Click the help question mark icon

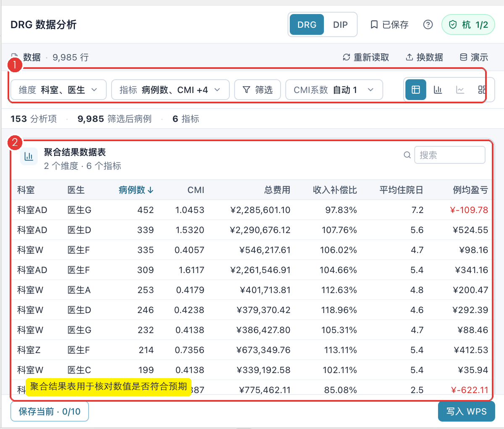pyautogui.click(x=428, y=25)
